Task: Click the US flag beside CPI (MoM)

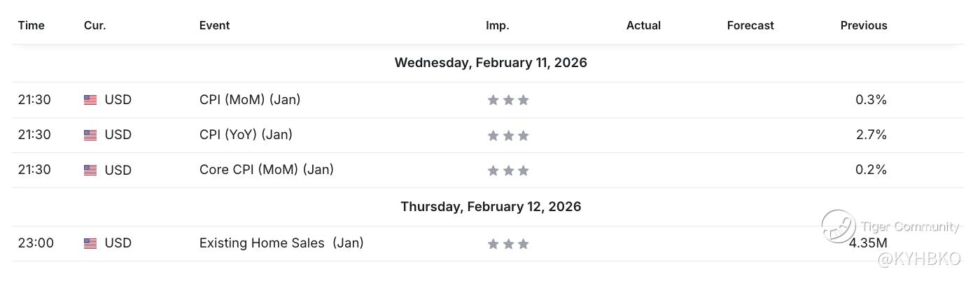Action: pyautogui.click(x=90, y=100)
